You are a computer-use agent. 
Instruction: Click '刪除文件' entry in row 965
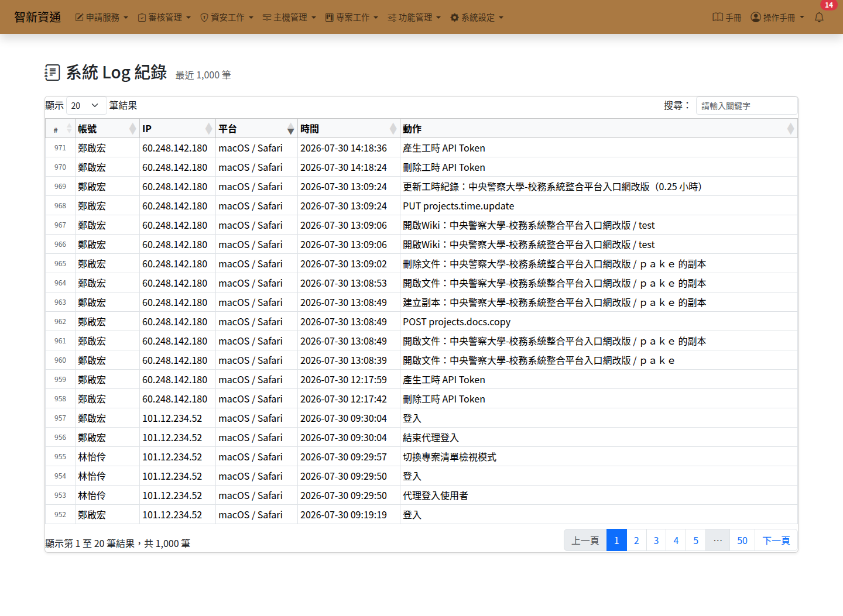point(554,264)
